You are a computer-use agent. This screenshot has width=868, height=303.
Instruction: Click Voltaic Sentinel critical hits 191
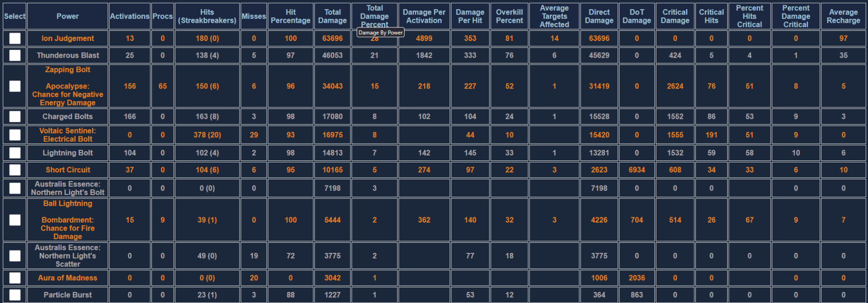point(712,135)
